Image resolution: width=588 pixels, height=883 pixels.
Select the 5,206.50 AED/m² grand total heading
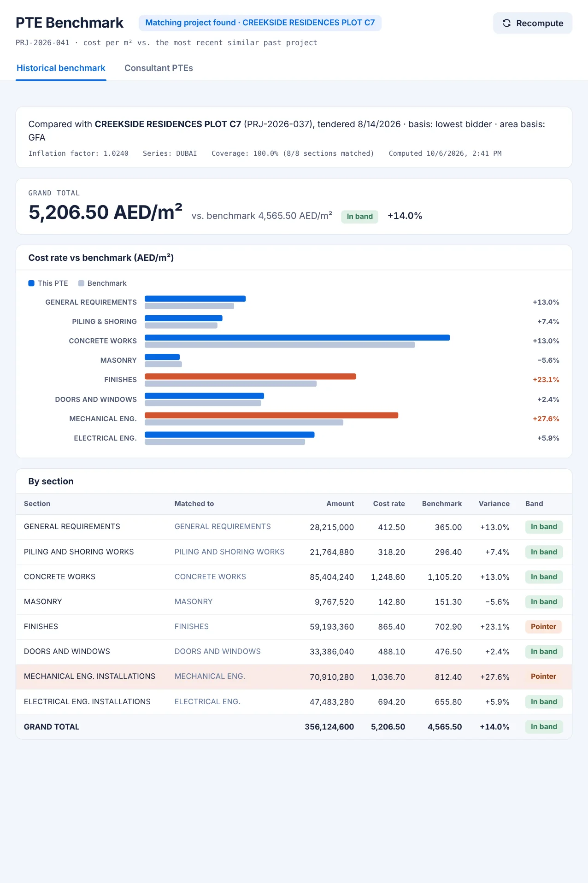[x=106, y=212]
